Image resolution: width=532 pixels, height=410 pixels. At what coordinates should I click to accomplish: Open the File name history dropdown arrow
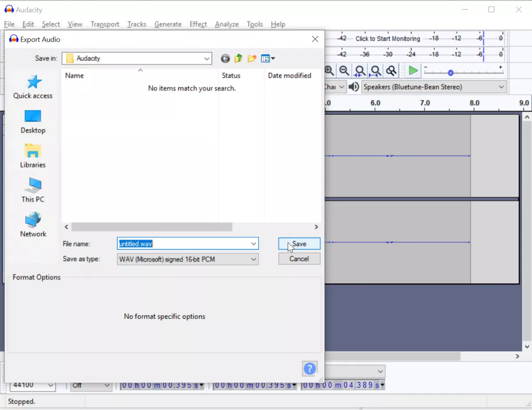pos(254,244)
